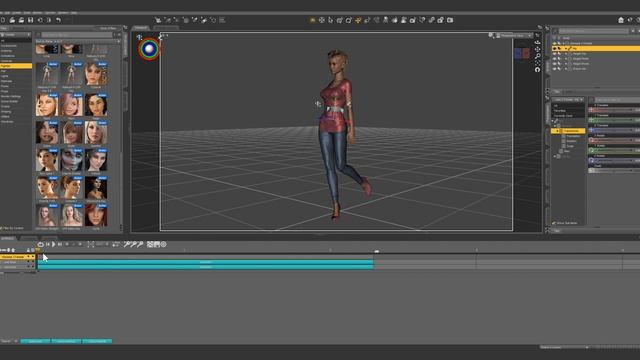Viewport: 640px width, 360px height.
Task: Switch to the Viewport tab
Action: (x=141, y=28)
